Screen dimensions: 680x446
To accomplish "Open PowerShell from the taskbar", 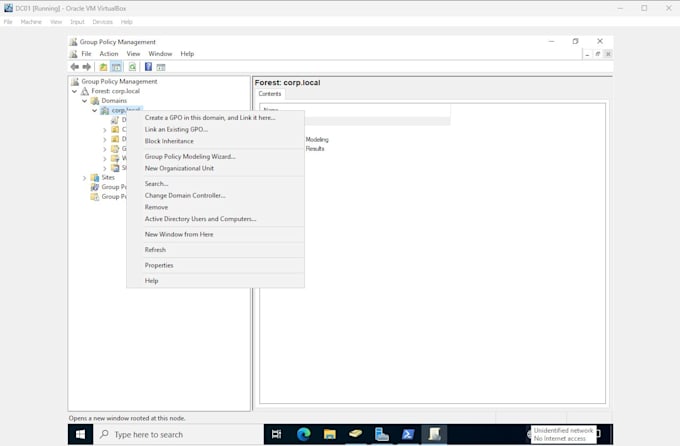I will point(408,434).
